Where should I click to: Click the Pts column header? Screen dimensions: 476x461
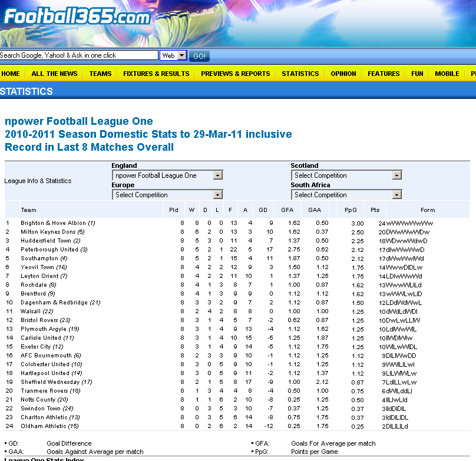[x=375, y=210]
